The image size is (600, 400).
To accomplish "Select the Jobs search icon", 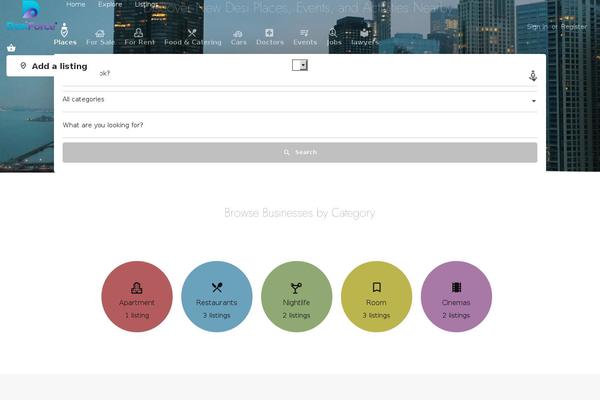I will pos(333,37).
